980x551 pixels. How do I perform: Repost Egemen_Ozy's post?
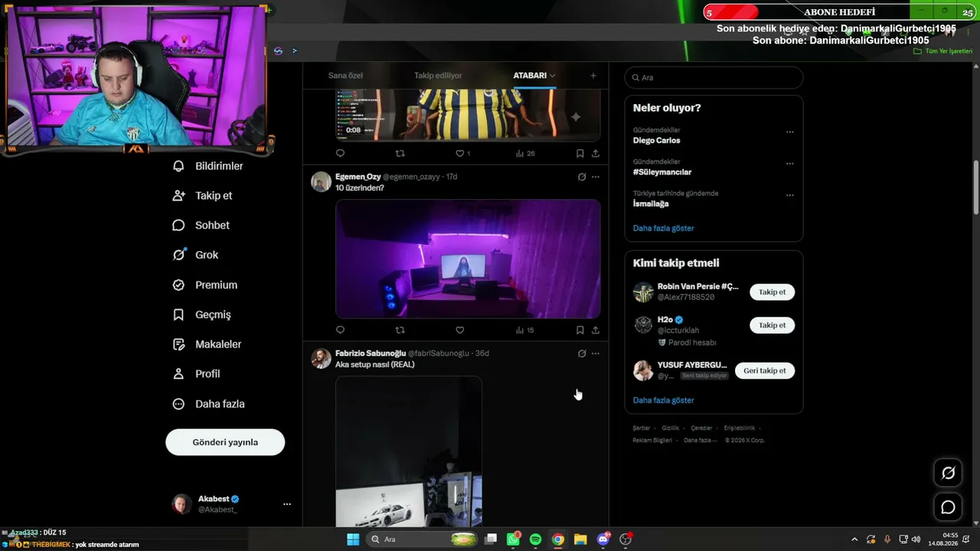click(x=400, y=330)
